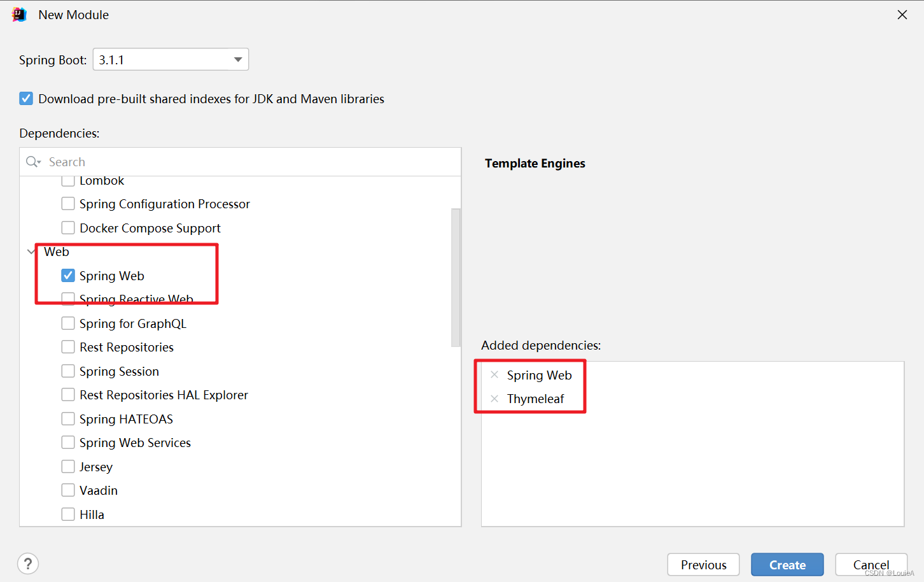The image size is (924, 582).
Task: Click the dependencies list scrollbar
Action: coord(456,277)
